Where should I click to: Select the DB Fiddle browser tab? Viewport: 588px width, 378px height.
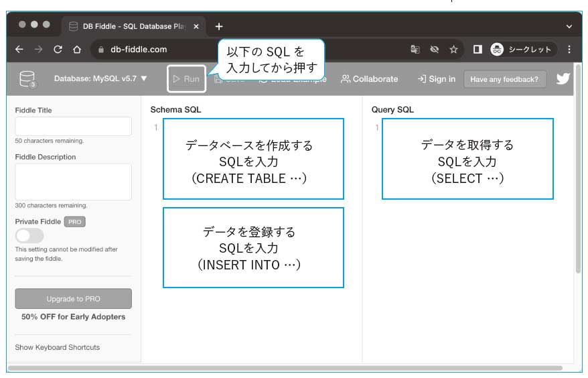point(133,26)
